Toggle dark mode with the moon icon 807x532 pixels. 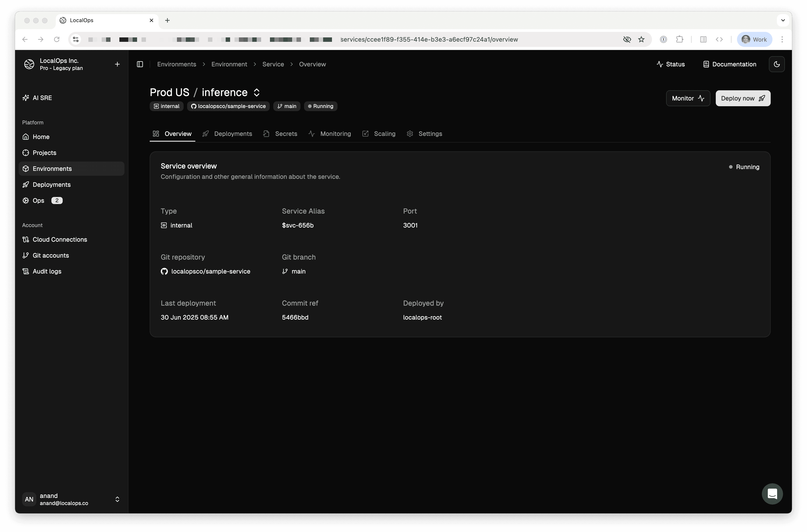point(776,64)
